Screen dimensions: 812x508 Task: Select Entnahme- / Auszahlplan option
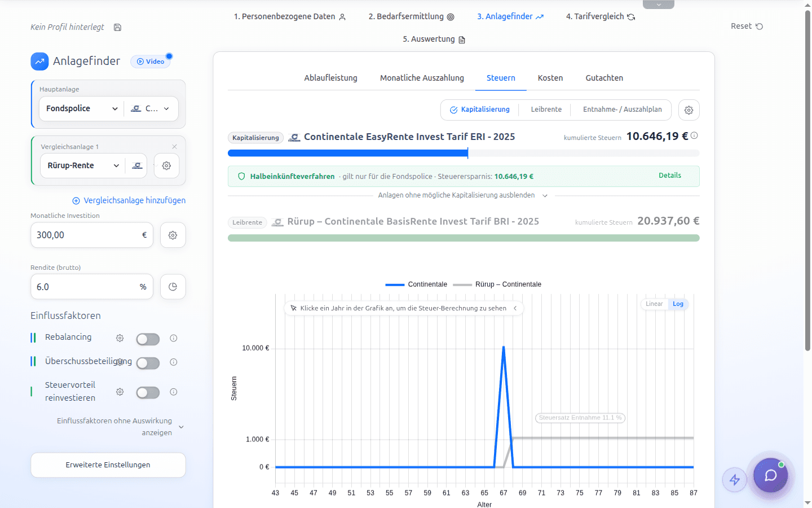pyautogui.click(x=622, y=110)
